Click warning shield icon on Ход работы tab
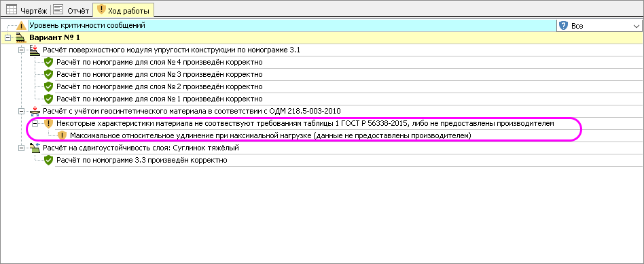 coord(101,9)
